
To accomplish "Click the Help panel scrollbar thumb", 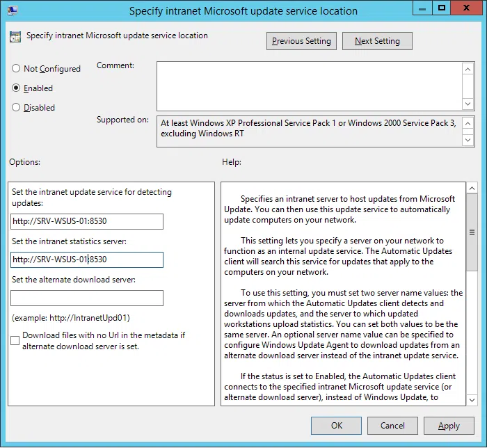I will 472,232.
